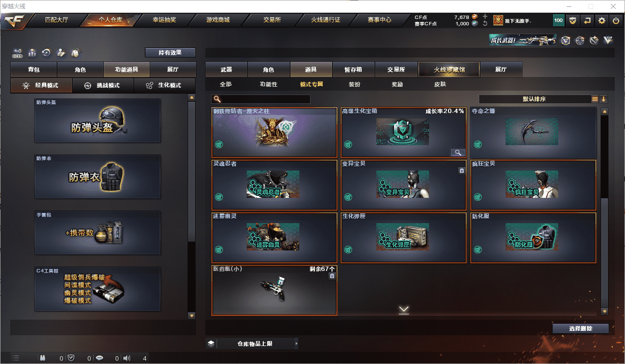Toggle list view icon beside 默认排序
The image size is (625, 364).
595,99
